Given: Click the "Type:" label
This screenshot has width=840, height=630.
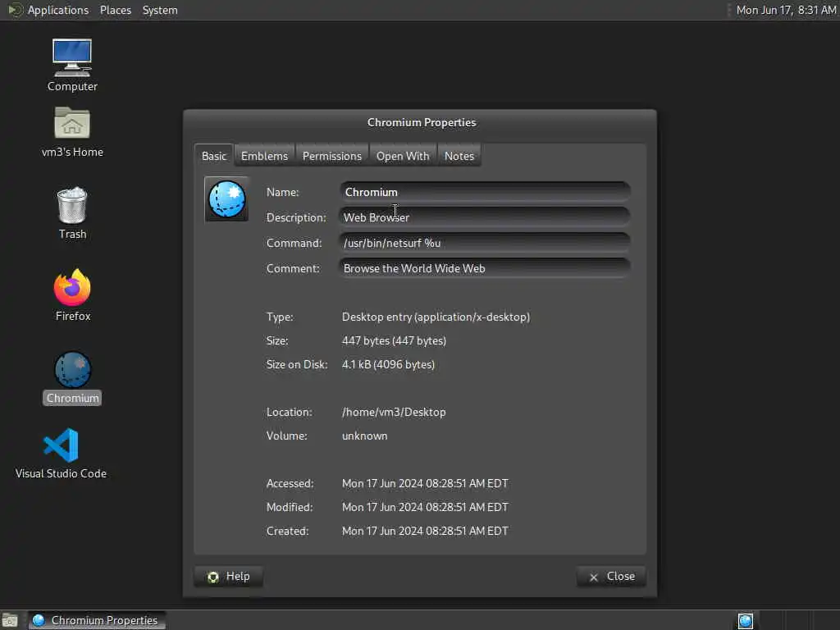Looking at the screenshot, I should pyautogui.click(x=280, y=317).
